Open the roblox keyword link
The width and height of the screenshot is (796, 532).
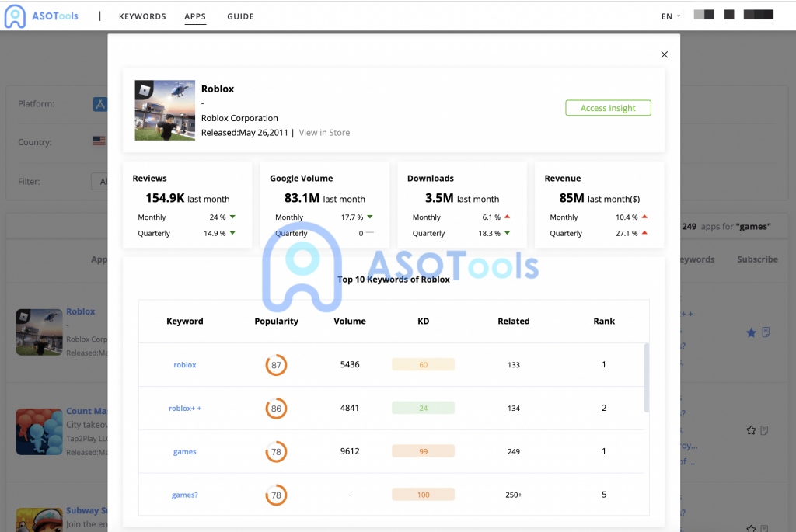tap(185, 365)
